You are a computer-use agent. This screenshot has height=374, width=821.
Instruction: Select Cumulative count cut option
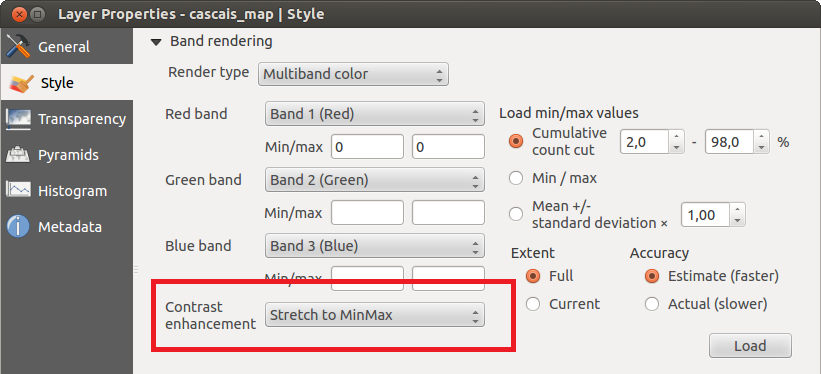point(516,141)
